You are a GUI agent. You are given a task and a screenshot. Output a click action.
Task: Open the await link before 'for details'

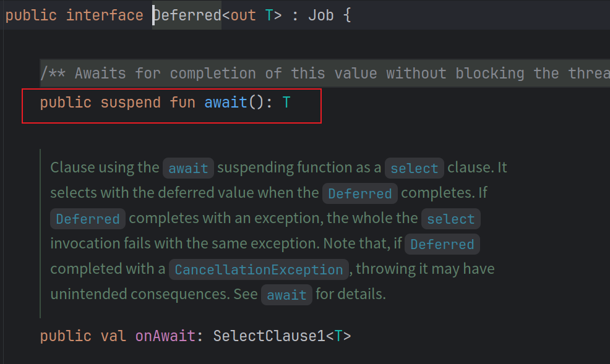tap(286, 295)
